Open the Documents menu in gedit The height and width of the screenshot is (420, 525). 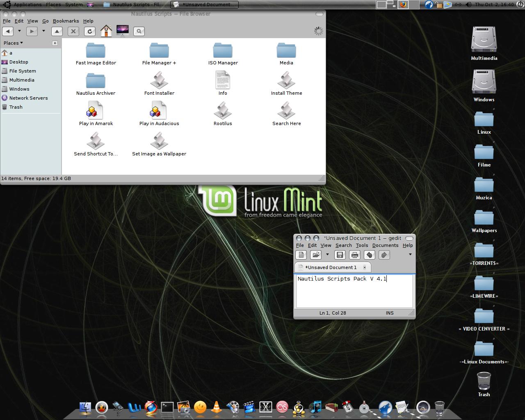[385, 245]
